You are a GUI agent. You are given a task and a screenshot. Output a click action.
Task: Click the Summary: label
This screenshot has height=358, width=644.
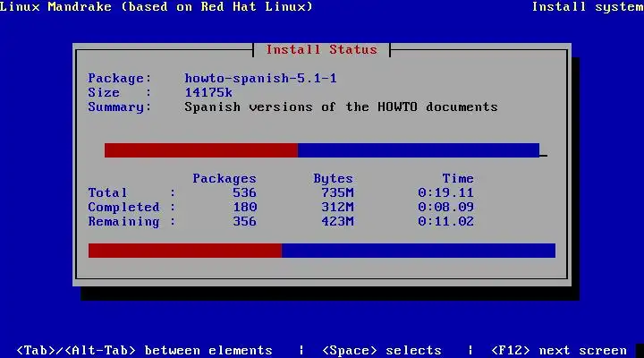coord(120,107)
